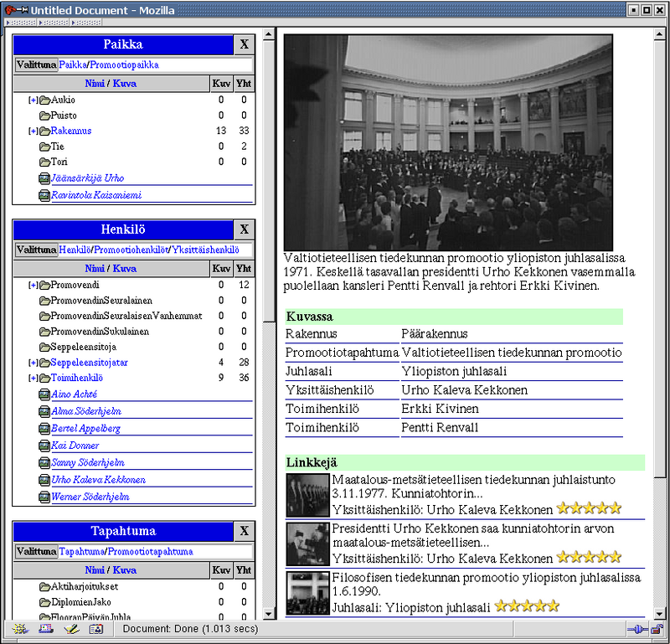Click the security lock icon in status bar
Image resolution: width=670 pixels, height=644 pixels.
pos(657,629)
